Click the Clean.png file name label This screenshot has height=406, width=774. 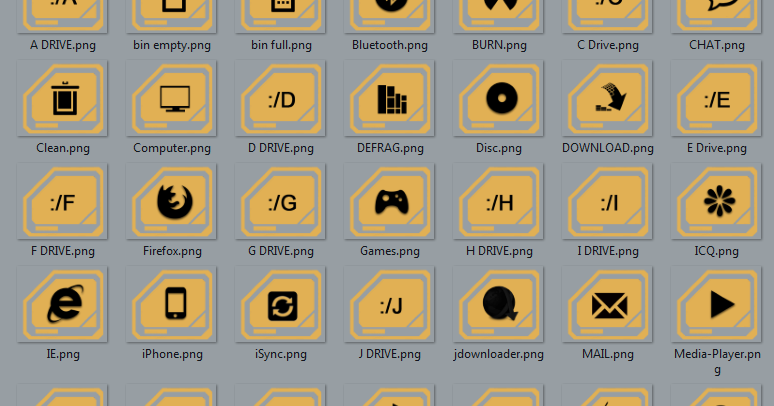pos(63,148)
